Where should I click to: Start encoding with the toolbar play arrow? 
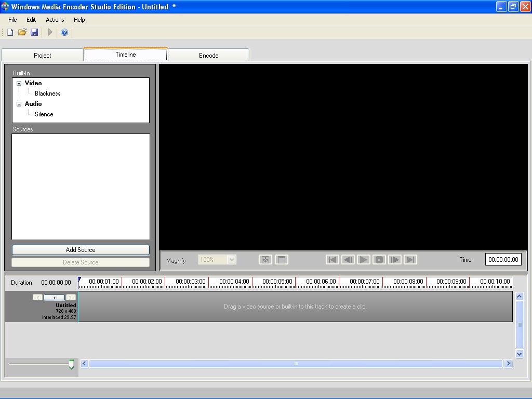tap(50, 32)
